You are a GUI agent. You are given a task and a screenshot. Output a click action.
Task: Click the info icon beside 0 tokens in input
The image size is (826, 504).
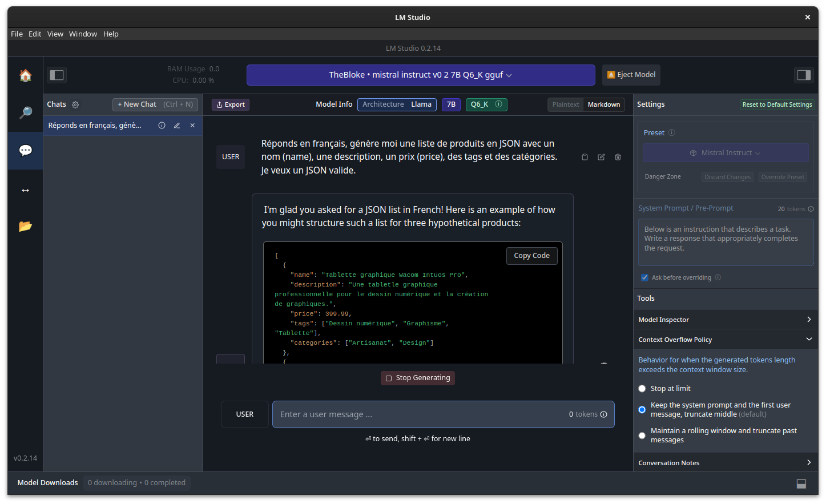pos(603,414)
